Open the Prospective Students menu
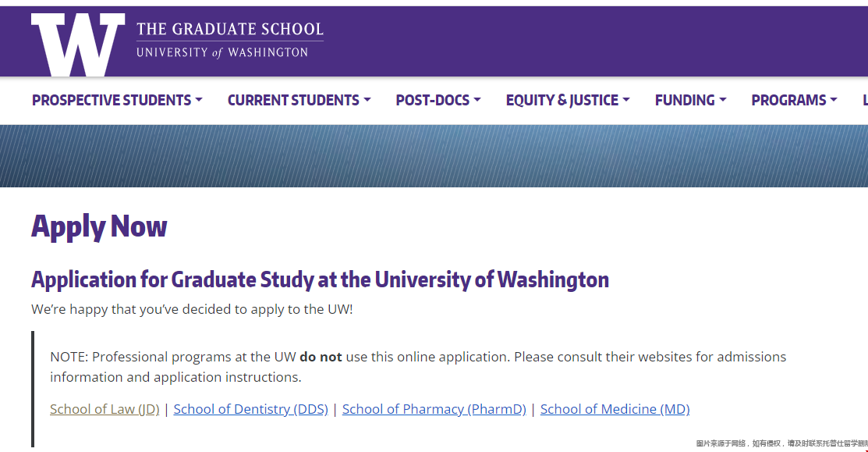Viewport: 868px width, 452px height. tap(117, 100)
